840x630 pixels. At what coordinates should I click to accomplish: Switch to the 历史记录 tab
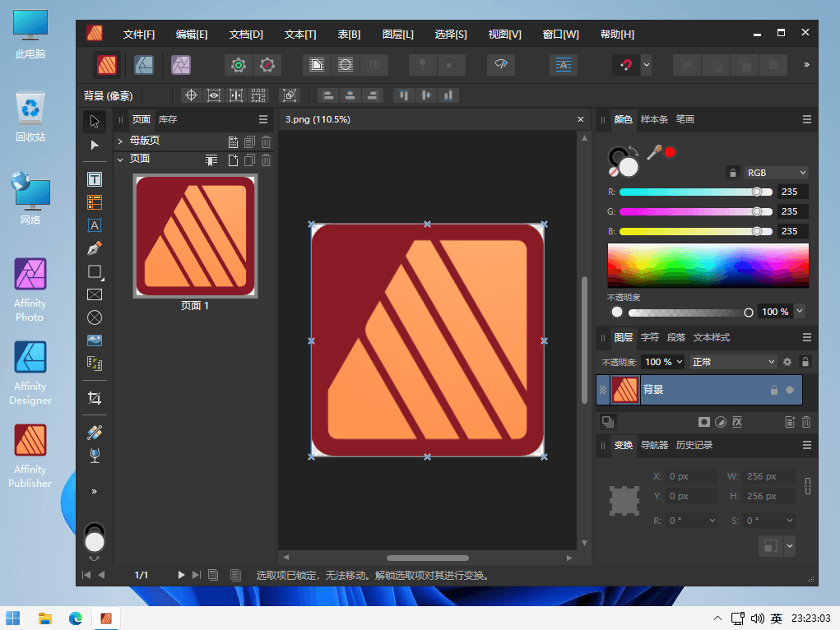click(694, 445)
